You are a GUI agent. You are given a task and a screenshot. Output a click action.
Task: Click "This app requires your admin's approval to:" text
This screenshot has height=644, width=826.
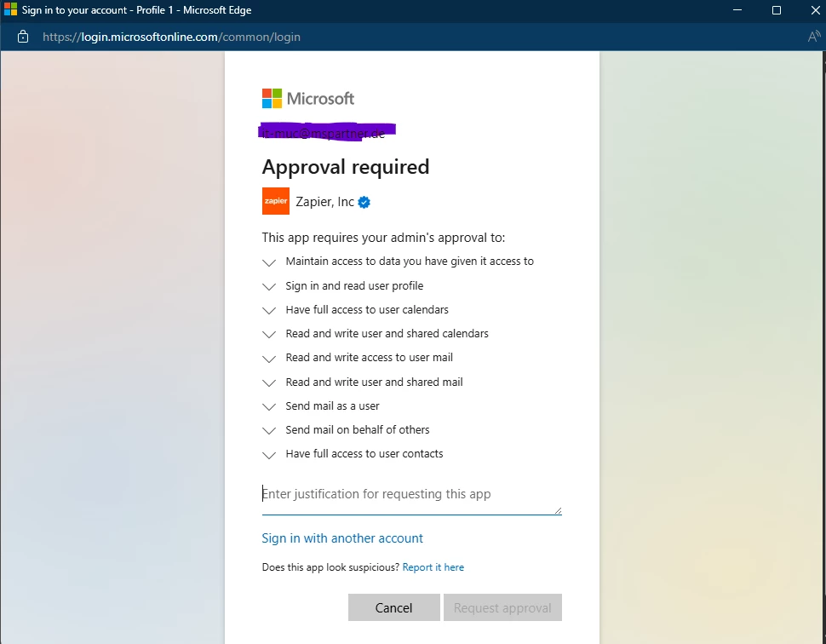[x=383, y=238]
